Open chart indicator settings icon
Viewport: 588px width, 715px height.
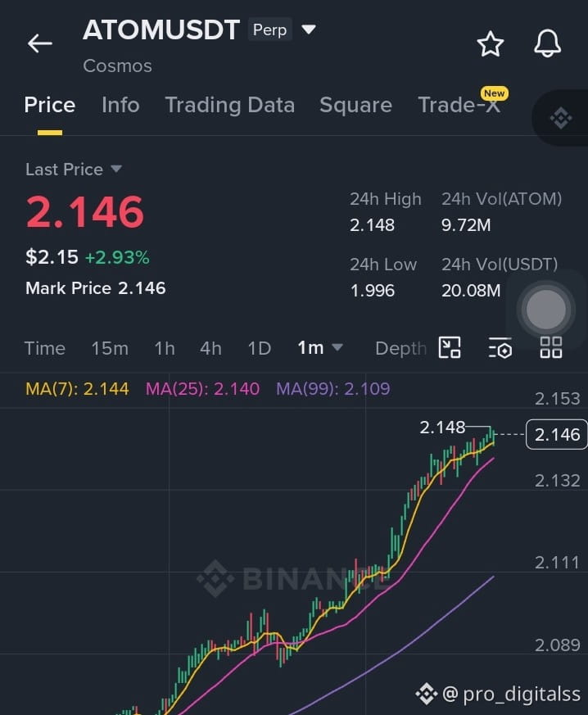pyautogui.click(x=500, y=348)
